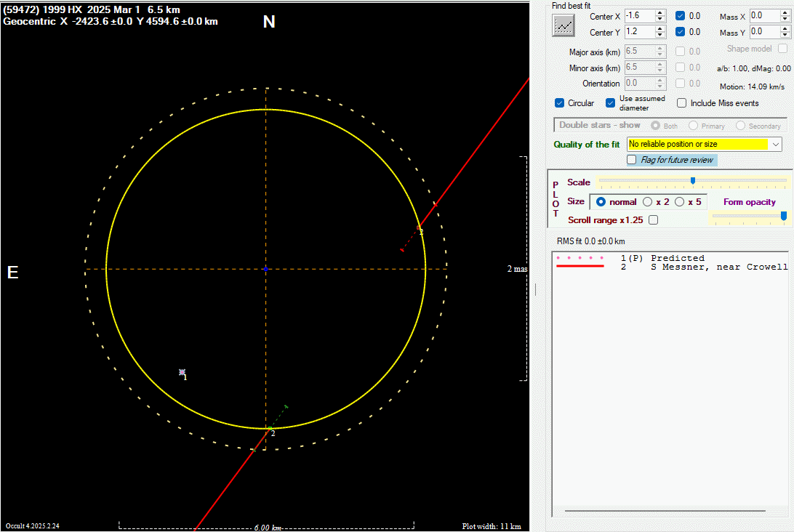Image resolution: width=794 pixels, height=532 pixels.
Task: Click the Form opacity slider handle
Action: 784,216
